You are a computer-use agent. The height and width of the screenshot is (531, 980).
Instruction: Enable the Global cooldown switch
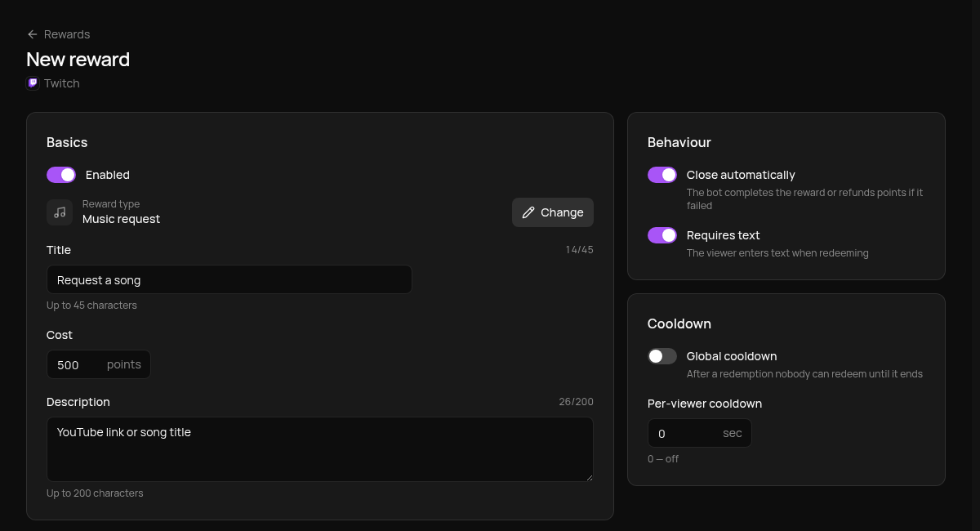coord(662,356)
